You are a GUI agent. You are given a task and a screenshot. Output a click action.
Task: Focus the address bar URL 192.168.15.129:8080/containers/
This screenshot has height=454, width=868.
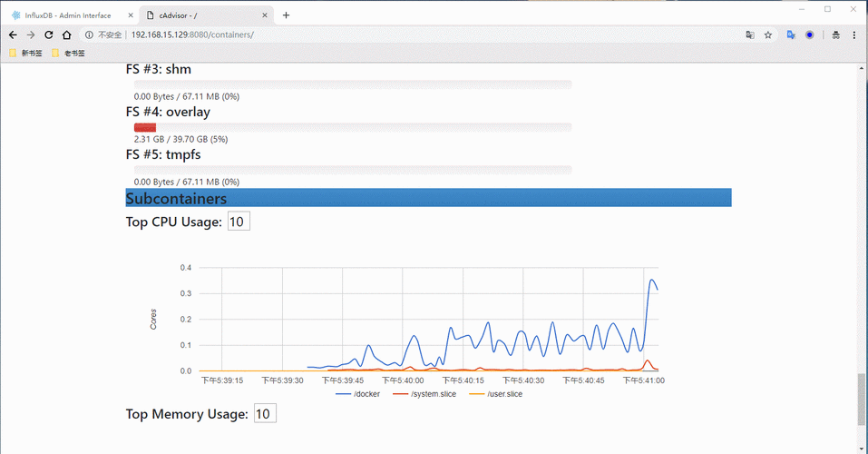coord(192,35)
